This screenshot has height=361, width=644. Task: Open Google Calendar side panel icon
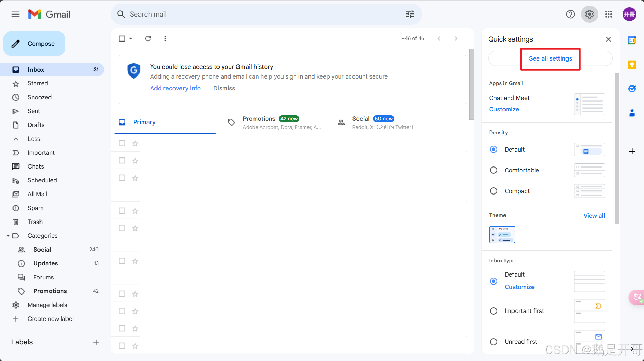[632, 40]
